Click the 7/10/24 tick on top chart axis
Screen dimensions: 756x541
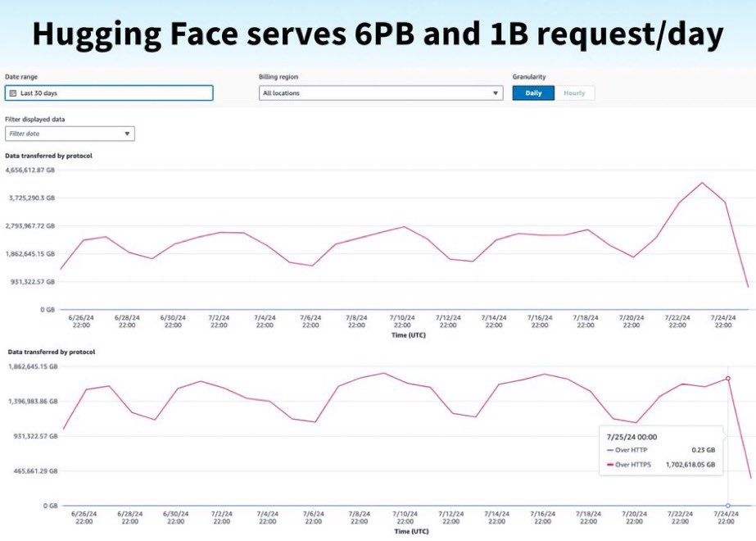click(402, 321)
